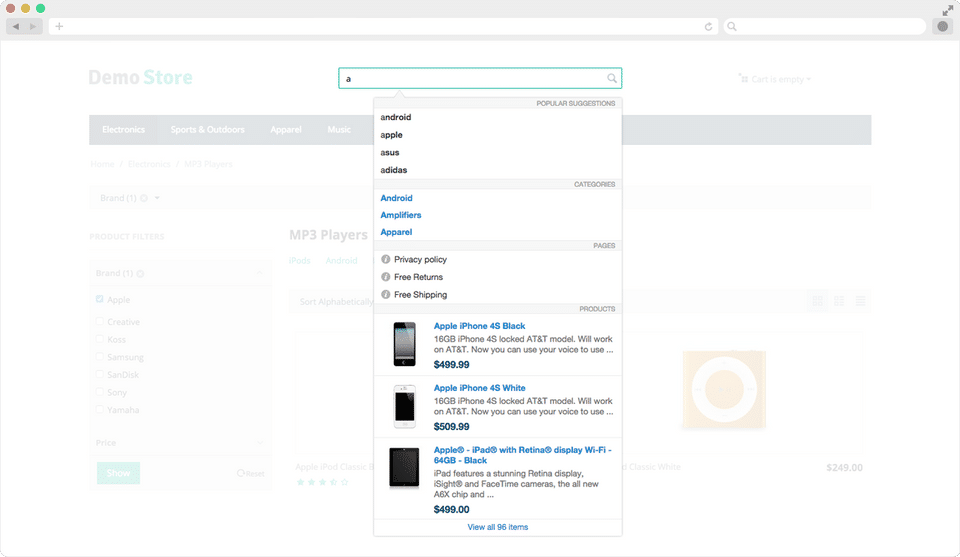Screen dimensions: 960x557
Task: Check the Samsung brand checkbox
Action: point(99,356)
